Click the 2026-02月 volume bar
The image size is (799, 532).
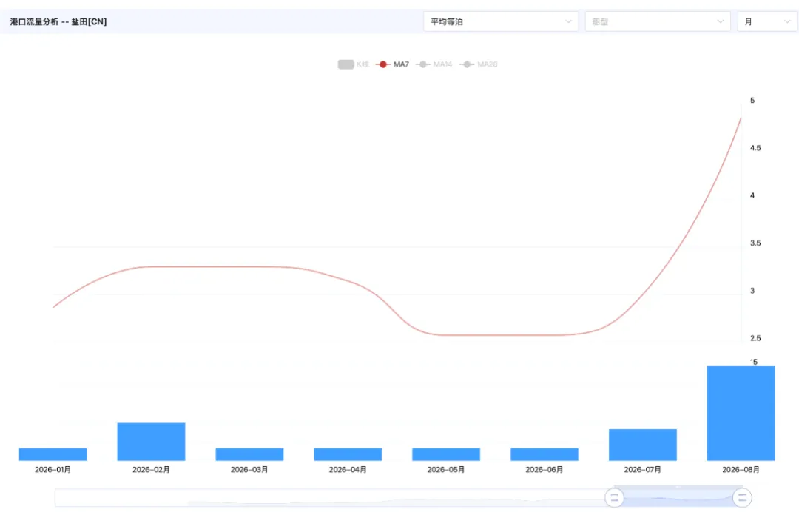pos(152,441)
